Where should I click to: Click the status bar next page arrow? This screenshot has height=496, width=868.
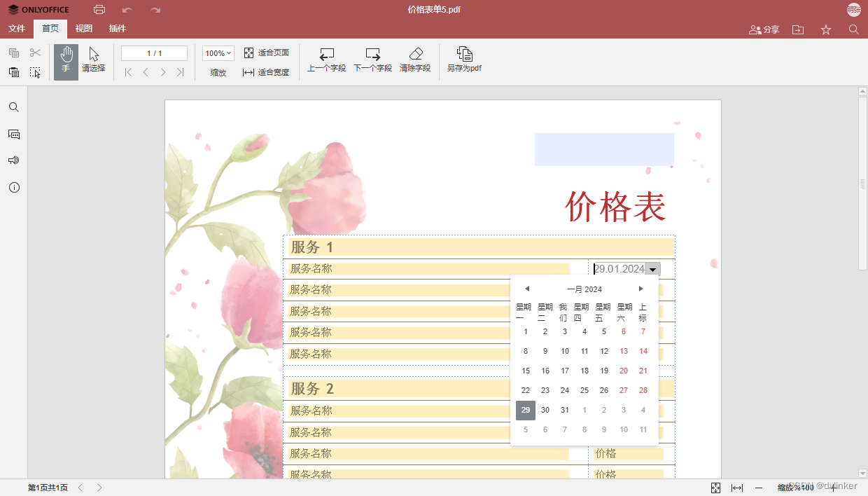pos(99,488)
